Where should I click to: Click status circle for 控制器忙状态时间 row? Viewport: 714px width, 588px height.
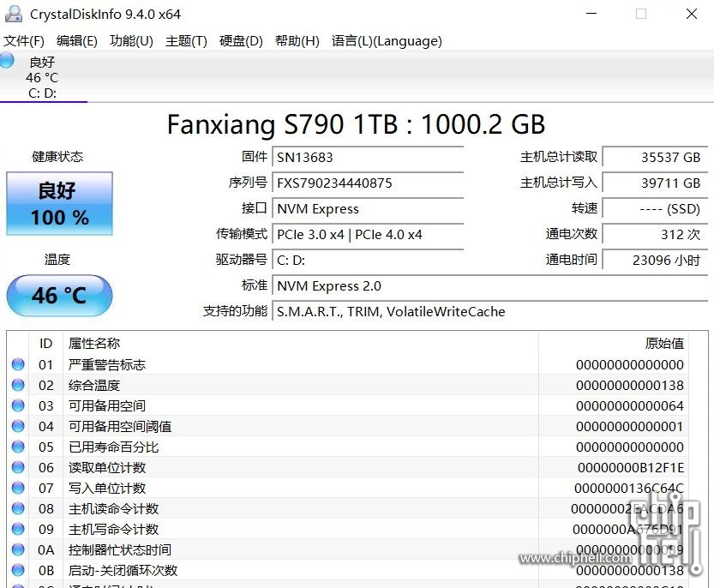click(x=18, y=549)
